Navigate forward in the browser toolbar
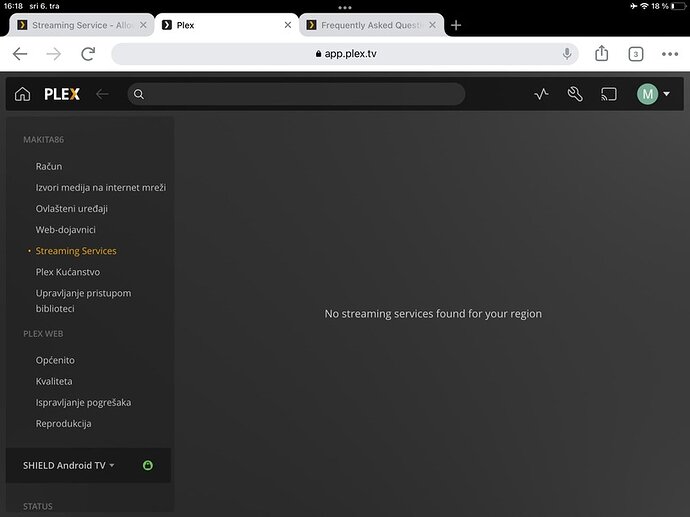The width and height of the screenshot is (690, 517). [54, 54]
